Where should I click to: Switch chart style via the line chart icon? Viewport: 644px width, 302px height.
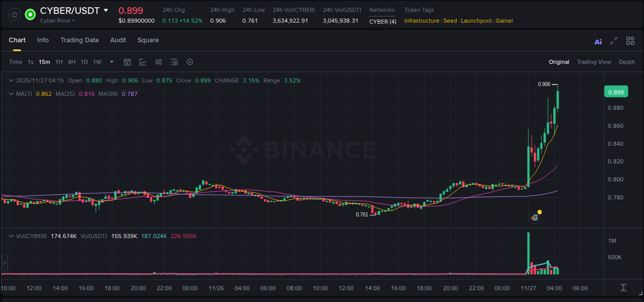(143, 62)
